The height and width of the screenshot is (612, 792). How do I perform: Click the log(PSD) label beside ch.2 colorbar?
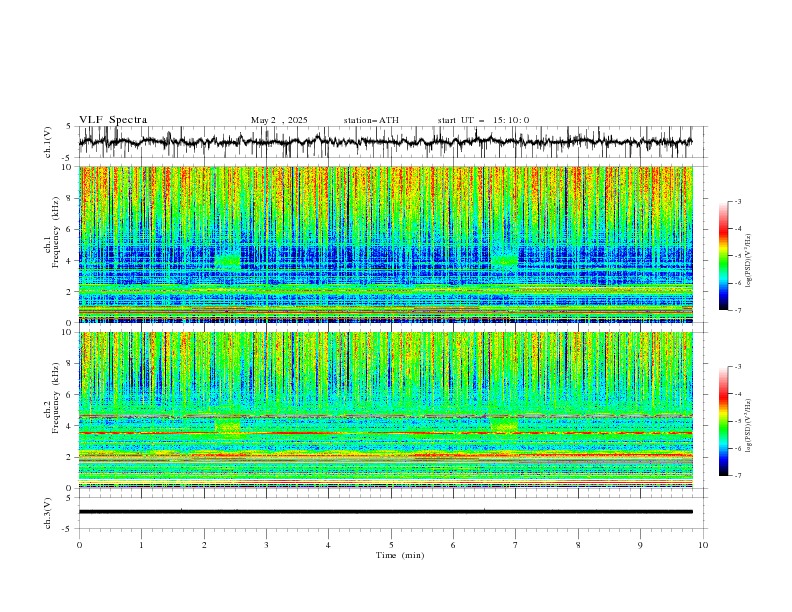pos(749,425)
